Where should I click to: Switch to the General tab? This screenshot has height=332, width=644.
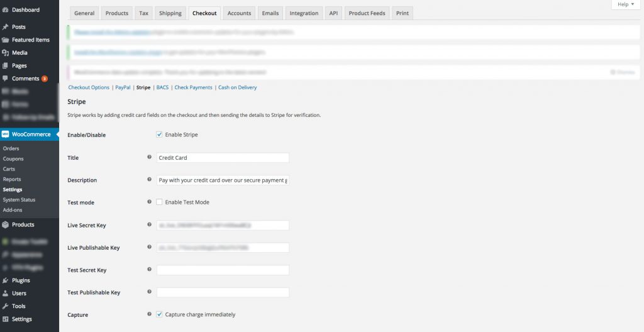click(x=84, y=13)
